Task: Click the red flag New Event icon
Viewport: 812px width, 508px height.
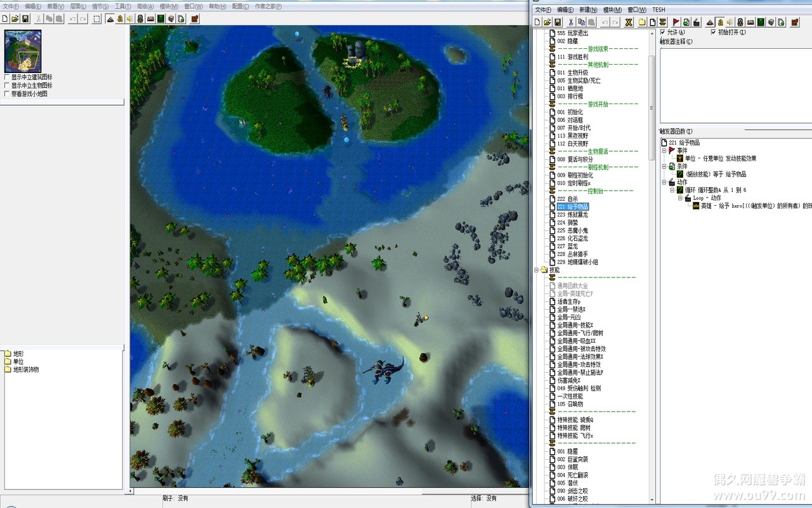Action: (x=676, y=22)
